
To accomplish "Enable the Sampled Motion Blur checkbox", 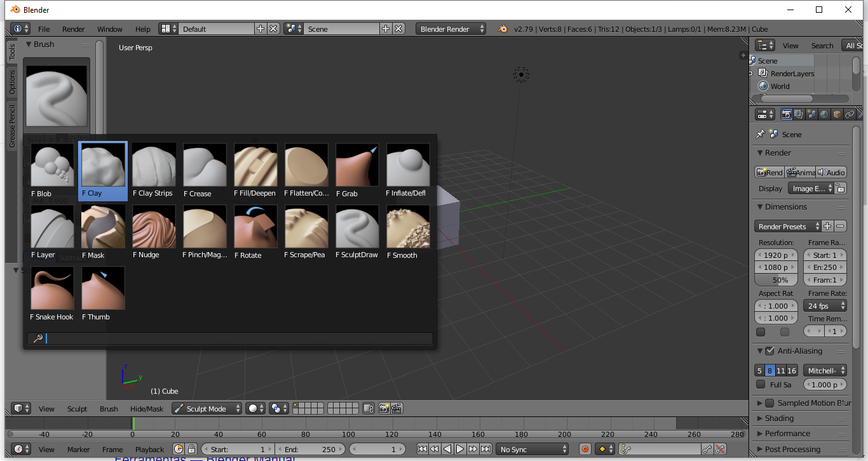I will [x=770, y=403].
